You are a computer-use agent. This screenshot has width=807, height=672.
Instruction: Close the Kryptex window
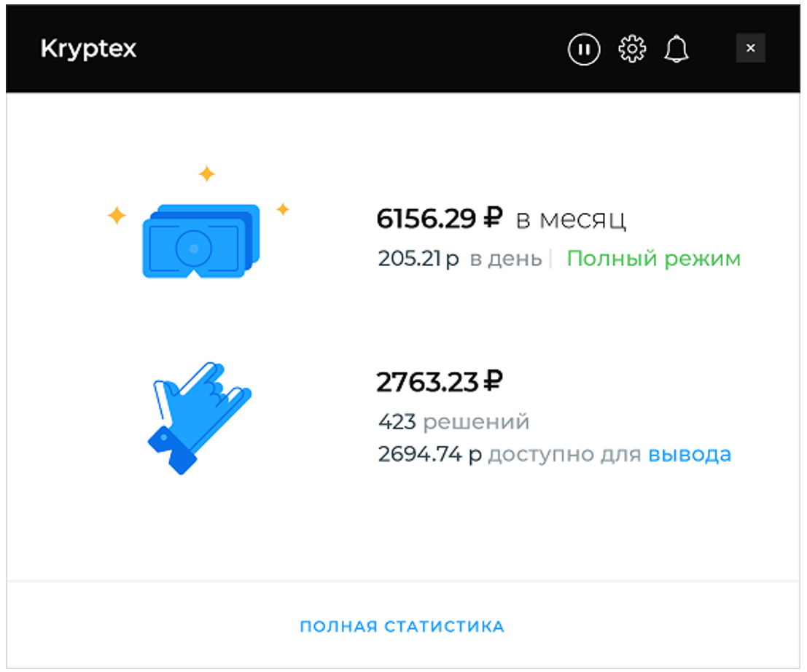coord(750,48)
